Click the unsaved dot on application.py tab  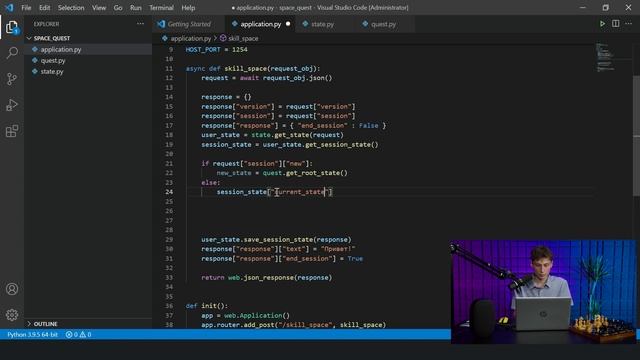pyautogui.click(x=288, y=24)
